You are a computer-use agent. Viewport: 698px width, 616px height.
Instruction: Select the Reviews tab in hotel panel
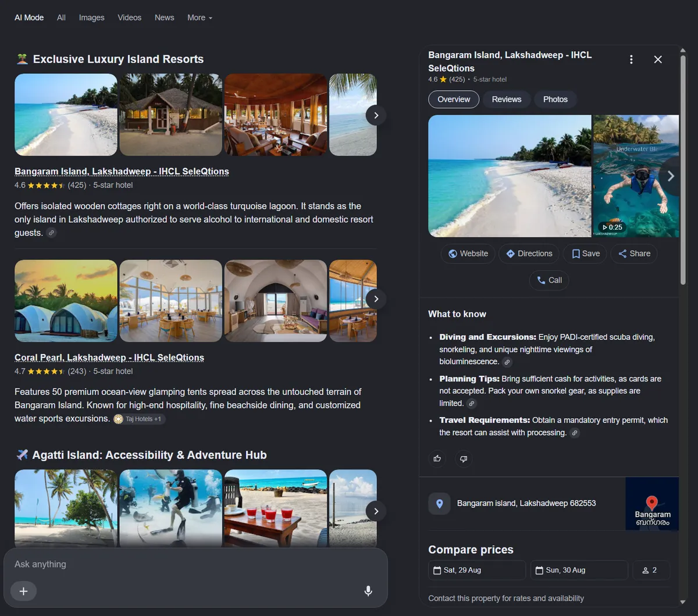pos(507,99)
